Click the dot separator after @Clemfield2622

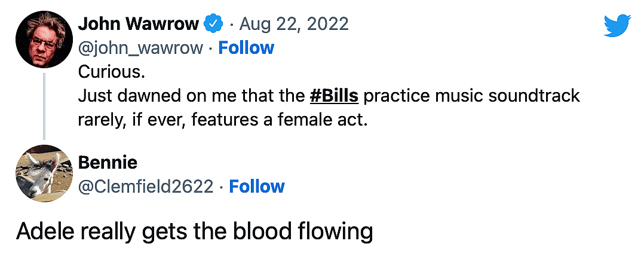coord(221,187)
